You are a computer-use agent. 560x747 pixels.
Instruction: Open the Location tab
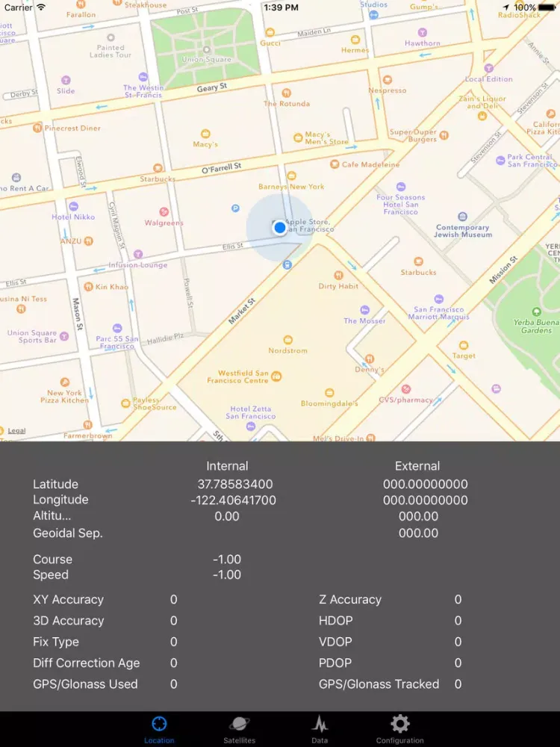pyautogui.click(x=159, y=729)
